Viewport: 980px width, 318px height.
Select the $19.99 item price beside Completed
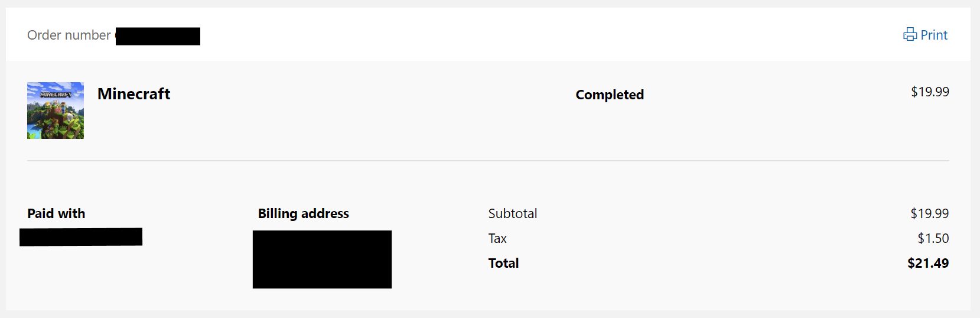coord(930,92)
